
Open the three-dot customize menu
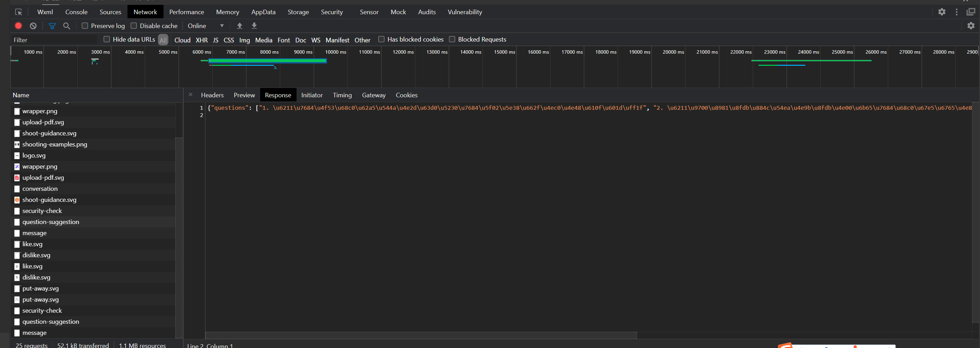tap(956, 12)
